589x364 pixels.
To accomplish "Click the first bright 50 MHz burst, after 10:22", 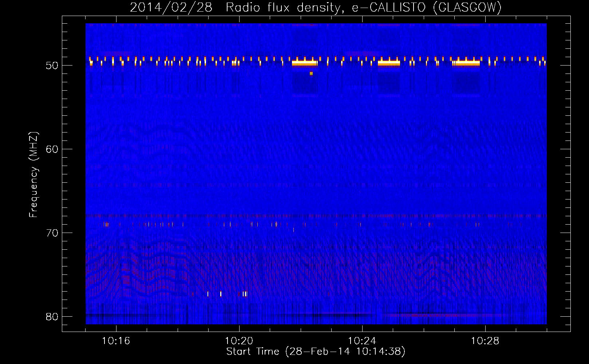I will click(x=305, y=63).
